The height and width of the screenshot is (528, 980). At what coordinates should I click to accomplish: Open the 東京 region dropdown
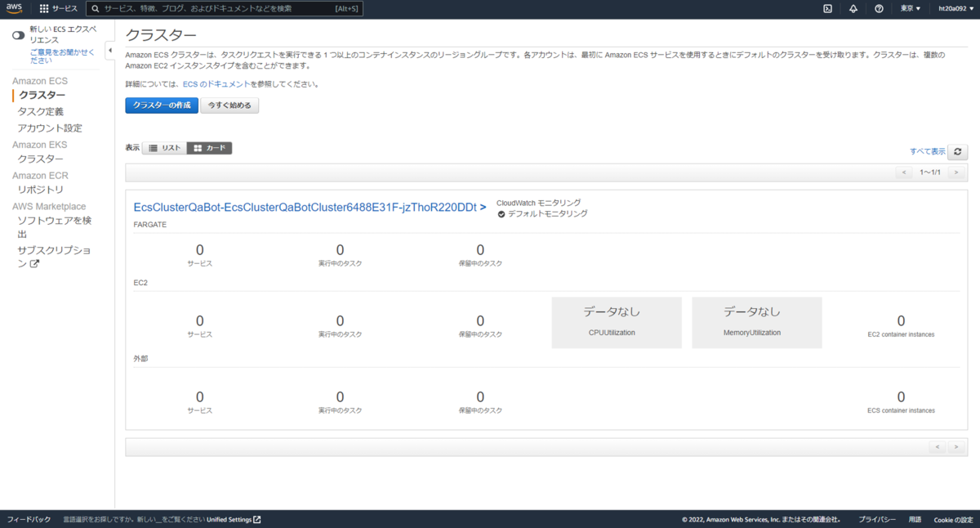[x=911, y=8]
